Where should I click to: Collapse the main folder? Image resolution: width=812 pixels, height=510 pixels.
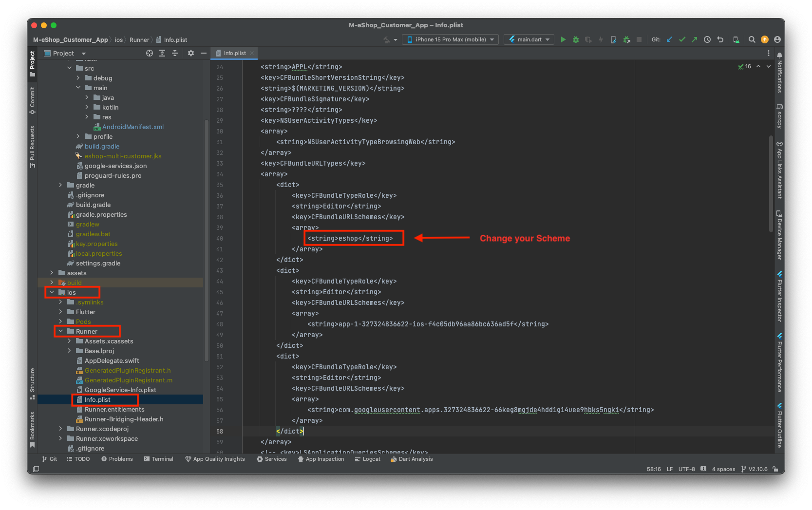click(78, 88)
